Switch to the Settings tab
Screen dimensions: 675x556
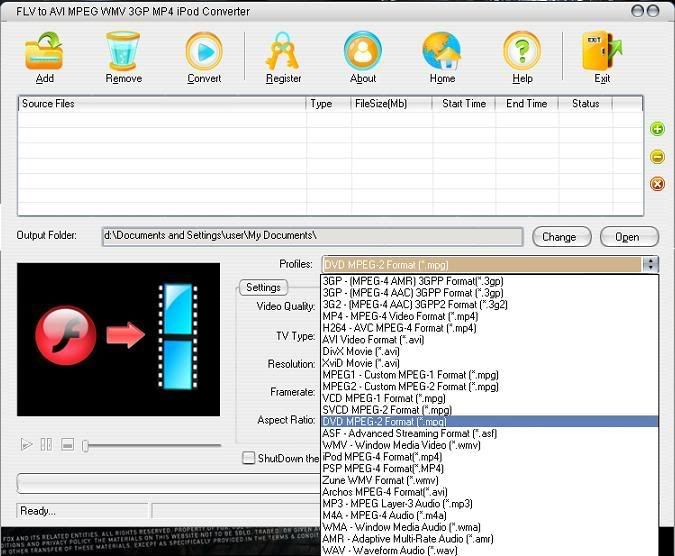[x=263, y=287]
